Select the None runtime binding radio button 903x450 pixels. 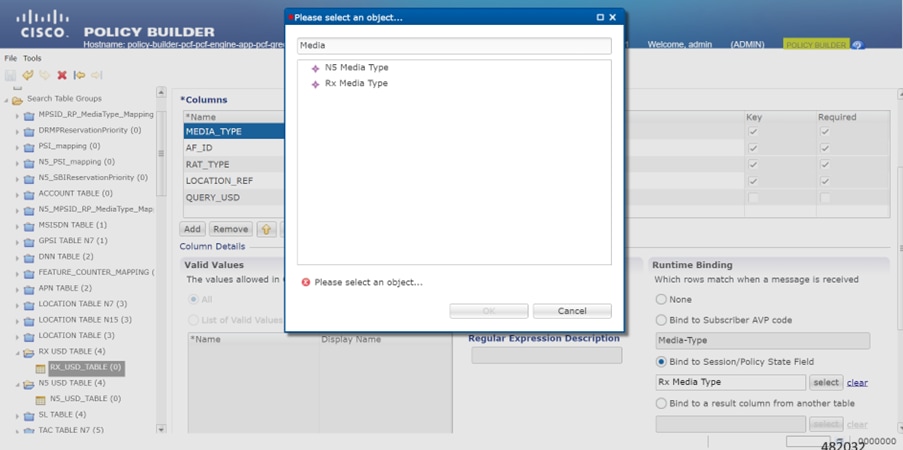tap(661, 300)
